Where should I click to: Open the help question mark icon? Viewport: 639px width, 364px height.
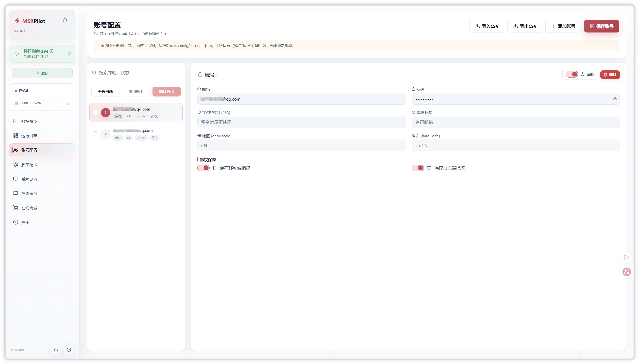coord(69,350)
